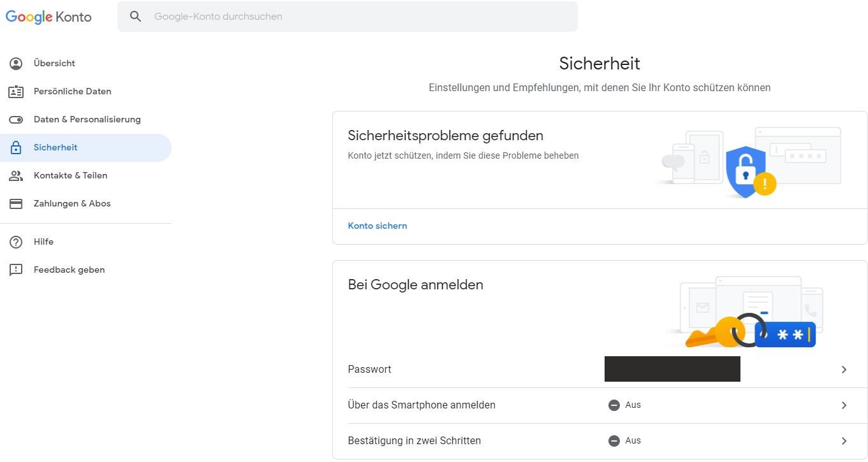Click the Kontakte & Teilen people icon

(x=16, y=175)
